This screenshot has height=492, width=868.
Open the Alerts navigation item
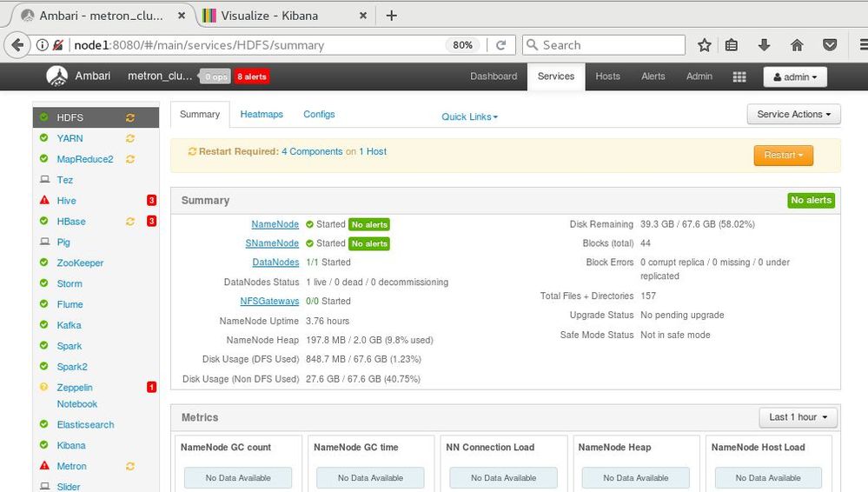click(x=653, y=76)
